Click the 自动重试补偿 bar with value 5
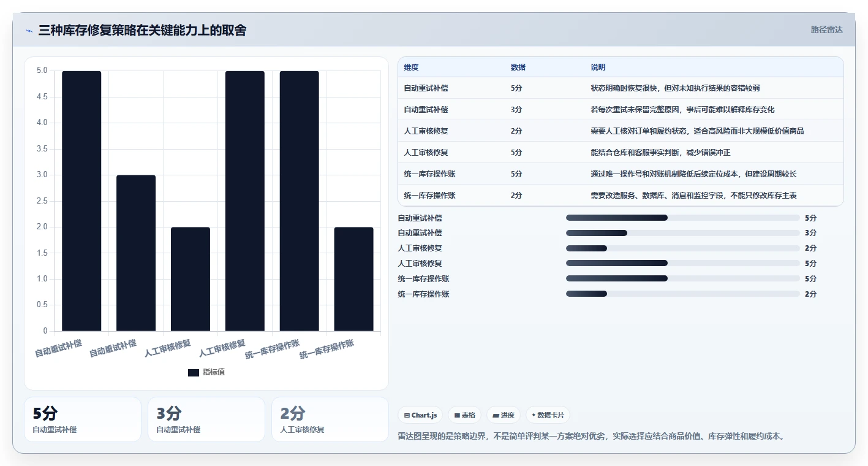 coord(81,201)
